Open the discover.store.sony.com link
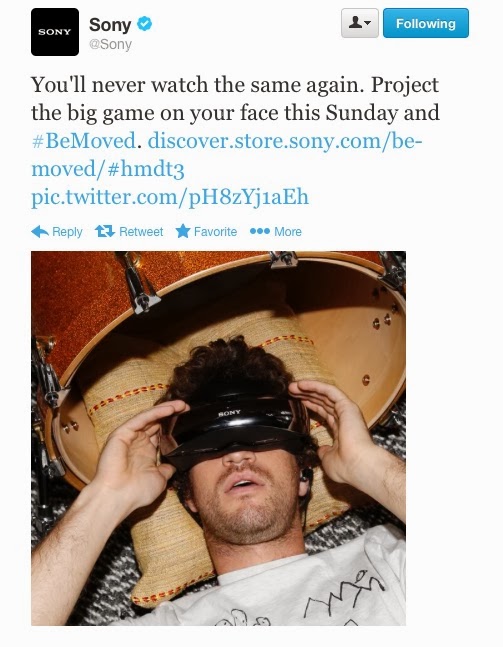The width and height of the screenshot is (503, 647). click(x=285, y=141)
